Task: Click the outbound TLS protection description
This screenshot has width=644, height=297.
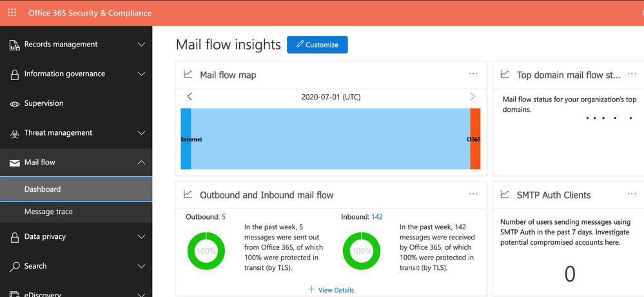Action: [x=284, y=248]
